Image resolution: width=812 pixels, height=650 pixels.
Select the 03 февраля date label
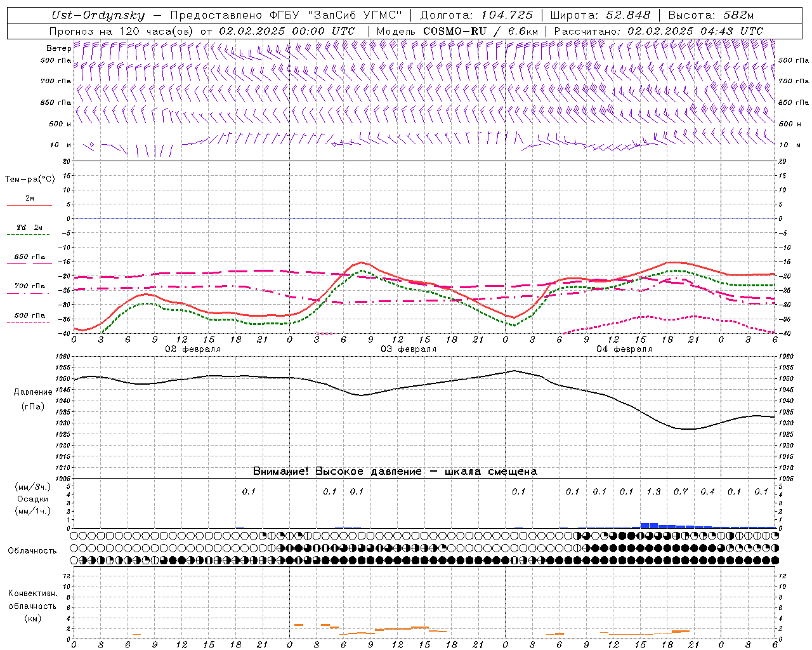tap(409, 349)
